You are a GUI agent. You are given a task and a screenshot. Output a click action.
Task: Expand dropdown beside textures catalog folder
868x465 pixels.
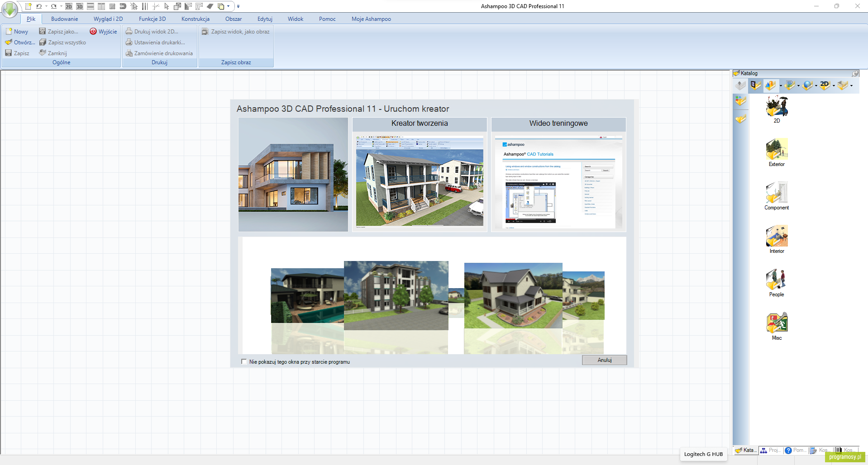point(798,85)
